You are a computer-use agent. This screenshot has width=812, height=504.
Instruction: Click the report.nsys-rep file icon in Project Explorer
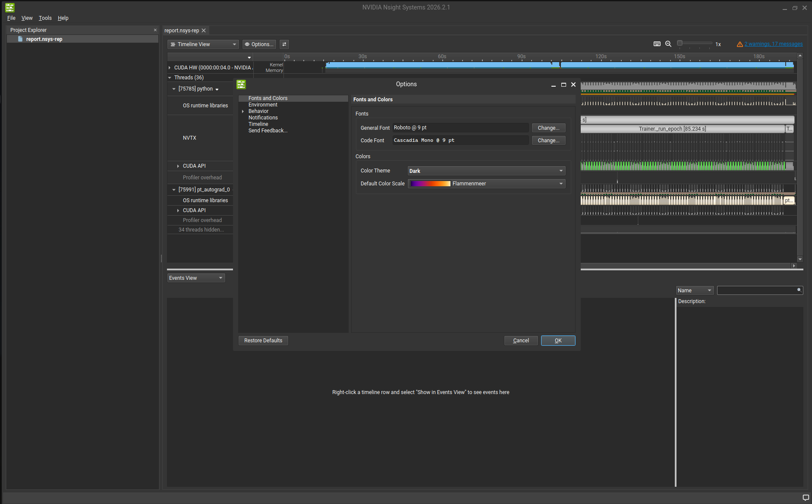[20, 39]
